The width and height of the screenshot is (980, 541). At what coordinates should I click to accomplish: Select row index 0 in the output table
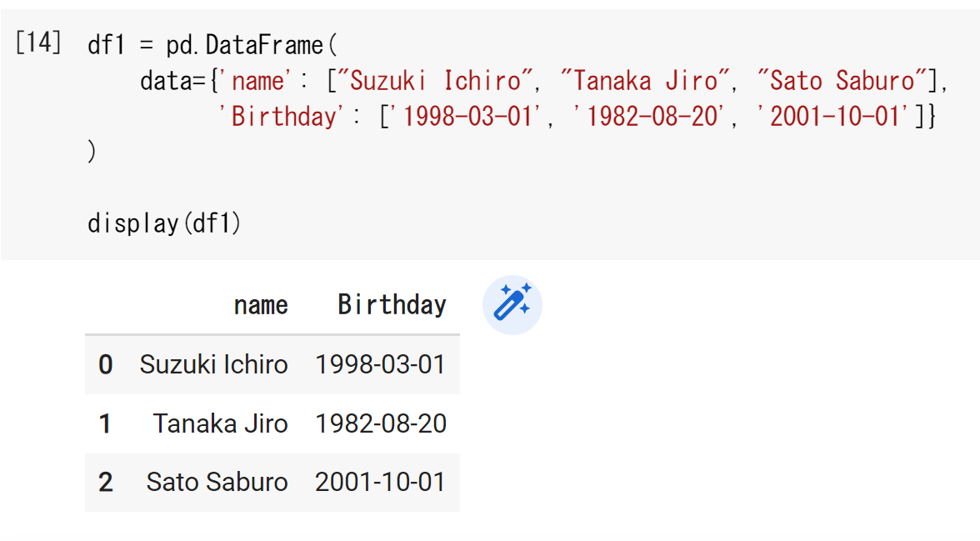pyautogui.click(x=105, y=364)
